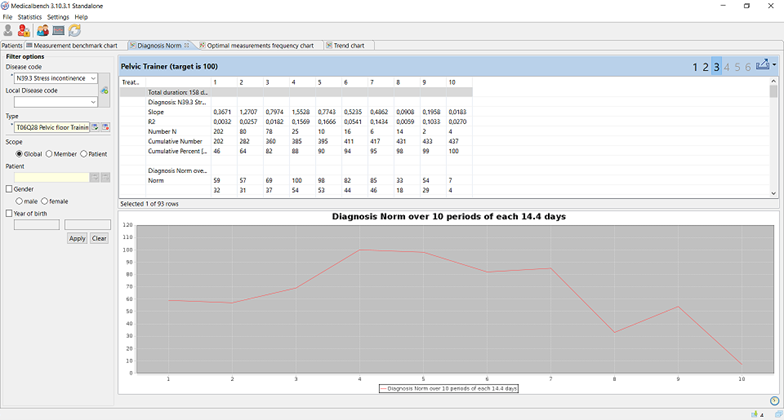Screen dimensions: 784x420
Task: Open the Help menu
Action: pyautogui.click(x=81, y=17)
